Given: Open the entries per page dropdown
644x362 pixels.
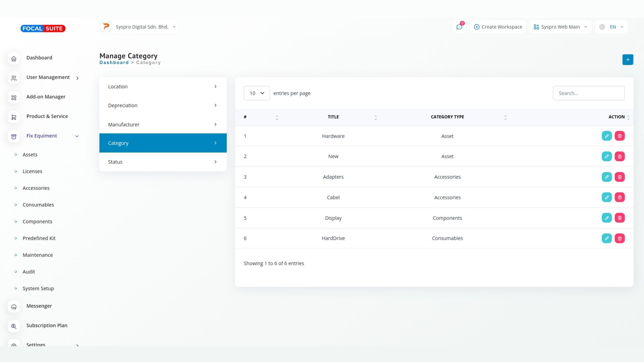Looking at the screenshot, I should coord(257,93).
